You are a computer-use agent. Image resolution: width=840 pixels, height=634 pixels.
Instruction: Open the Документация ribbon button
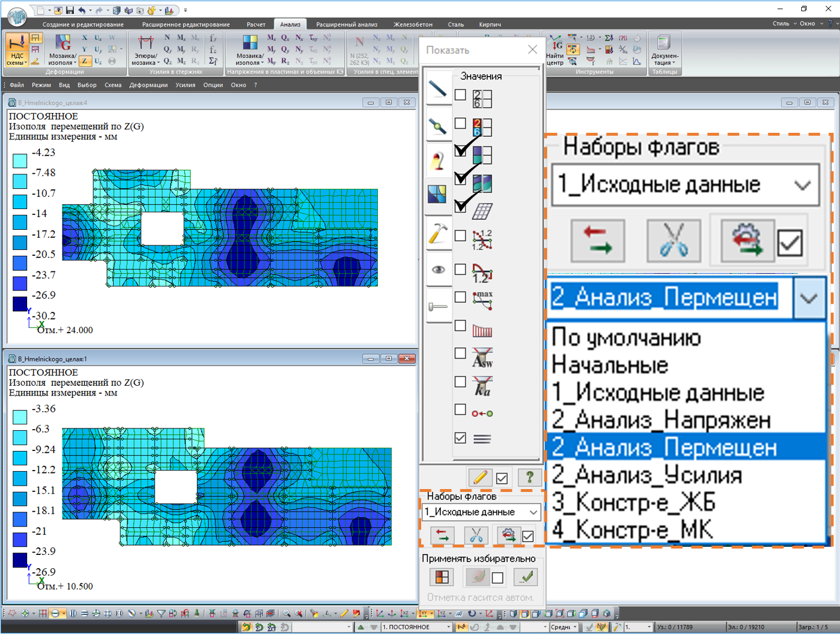(664, 50)
